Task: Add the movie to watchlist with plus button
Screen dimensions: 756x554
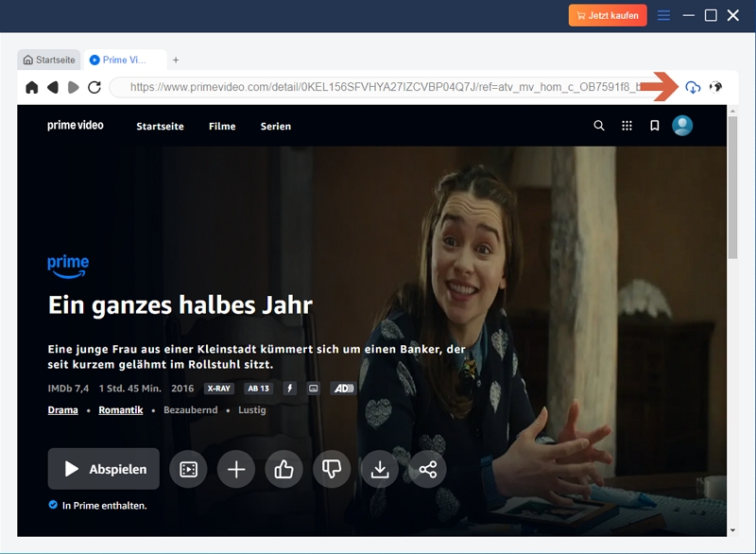Action: click(x=235, y=468)
